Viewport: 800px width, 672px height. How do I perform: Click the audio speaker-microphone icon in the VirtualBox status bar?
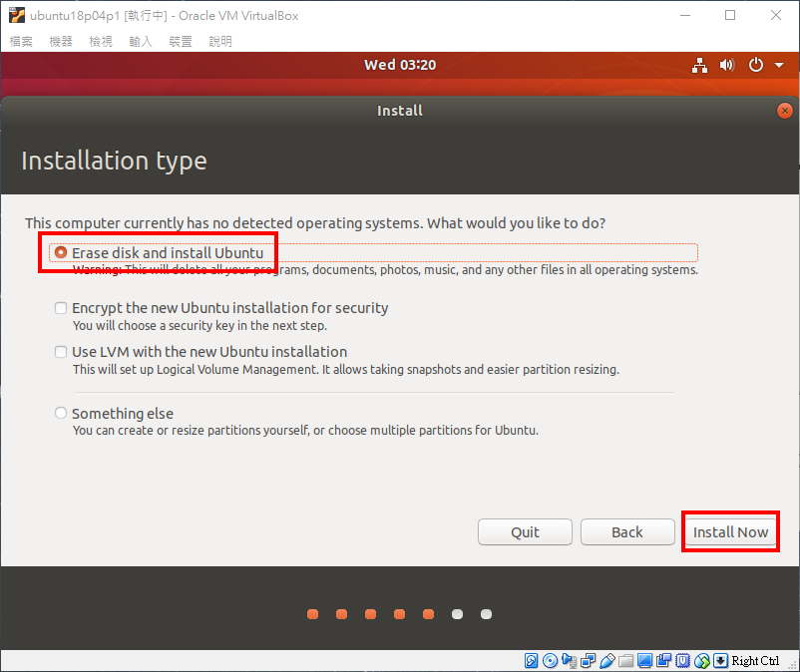(x=569, y=661)
